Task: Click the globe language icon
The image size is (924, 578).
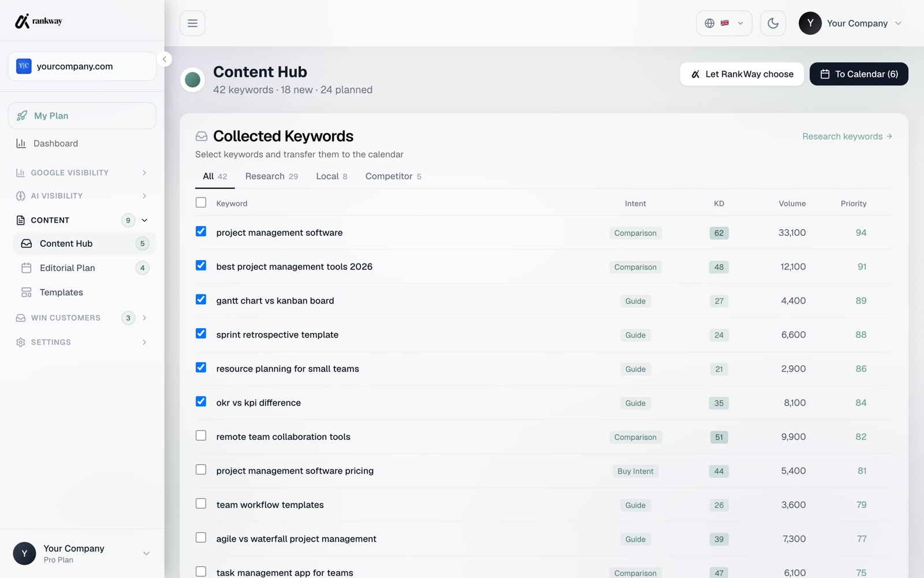Action: click(710, 23)
